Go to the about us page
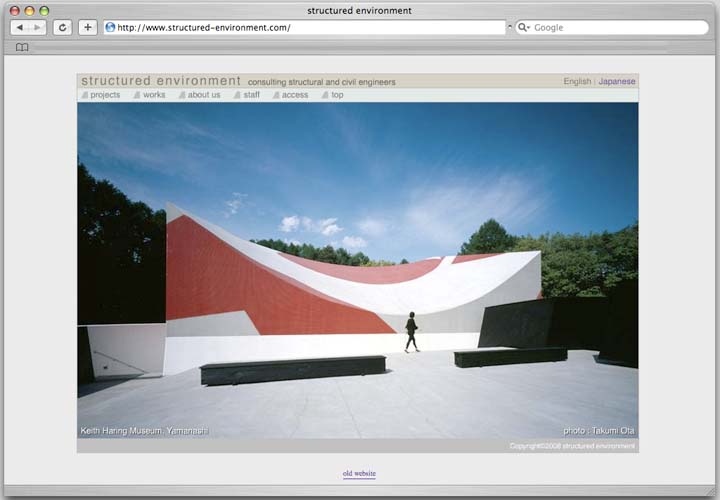This screenshot has height=500, width=720. [x=203, y=95]
